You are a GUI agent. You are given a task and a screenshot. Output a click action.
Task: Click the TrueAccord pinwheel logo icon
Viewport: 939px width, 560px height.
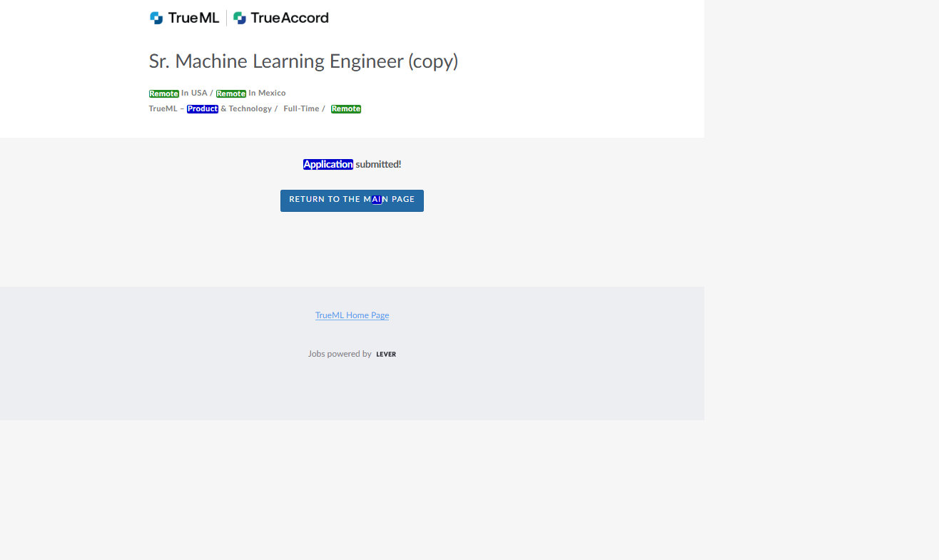pyautogui.click(x=240, y=18)
